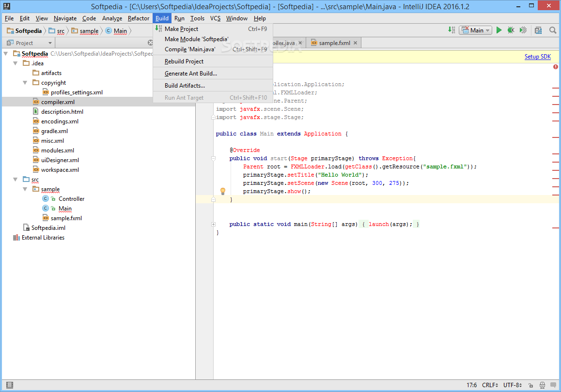This screenshot has width=561, height=392.
Task: Choose Build Artifacts... menu entry
Action: click(x=185, y=86)
